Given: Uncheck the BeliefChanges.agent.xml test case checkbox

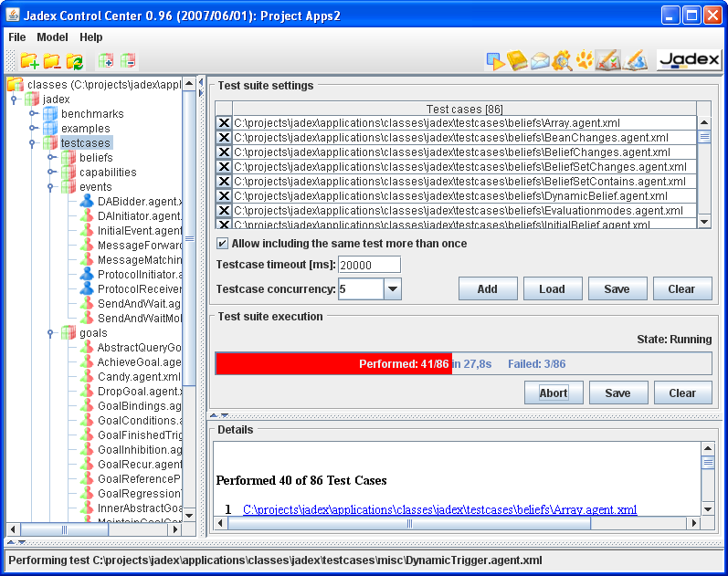Looking at the screenshot, I should 224,152.
